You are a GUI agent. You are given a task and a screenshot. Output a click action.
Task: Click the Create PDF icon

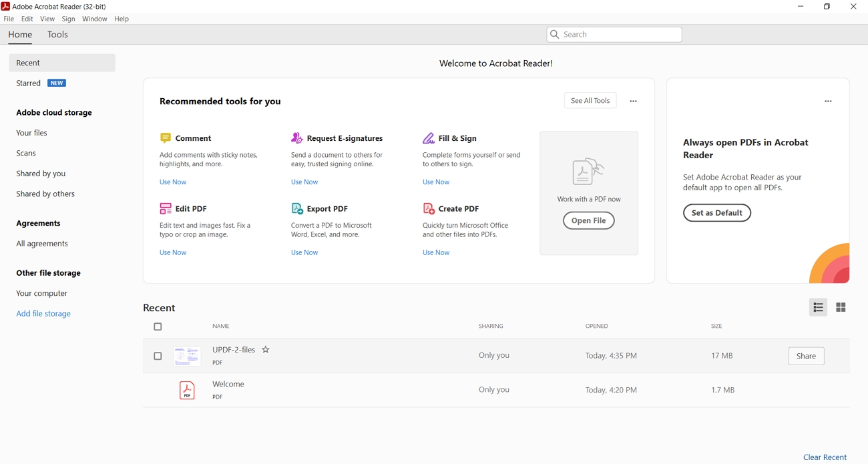(428, 208)
